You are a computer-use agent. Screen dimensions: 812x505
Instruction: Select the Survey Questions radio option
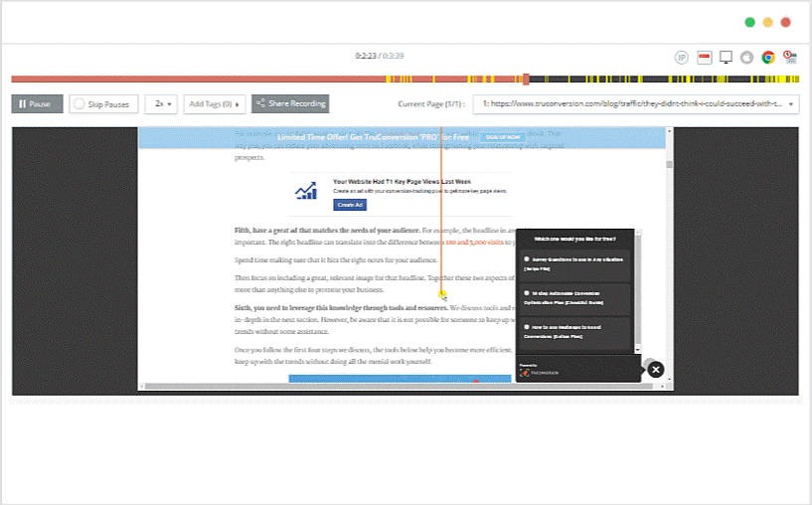(526, 258)
